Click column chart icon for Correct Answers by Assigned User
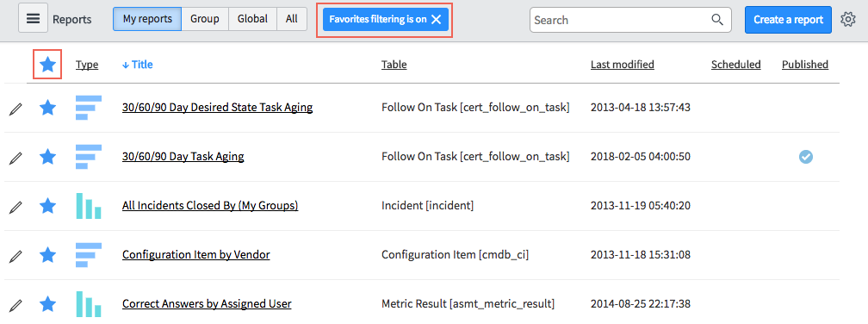868x324 pixels. [89, 304]
